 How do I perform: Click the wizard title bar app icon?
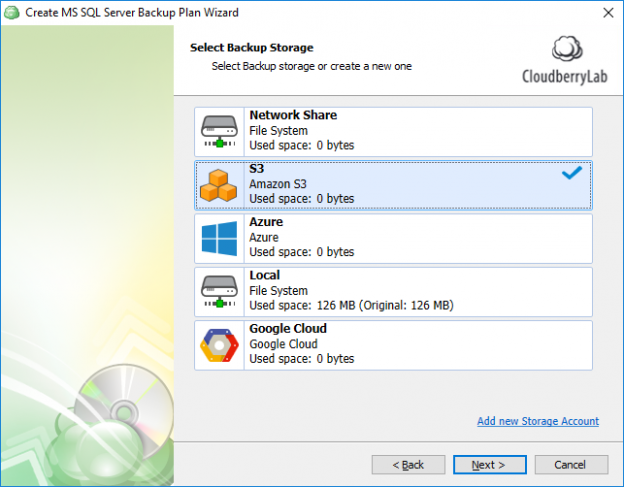(13, 12)
